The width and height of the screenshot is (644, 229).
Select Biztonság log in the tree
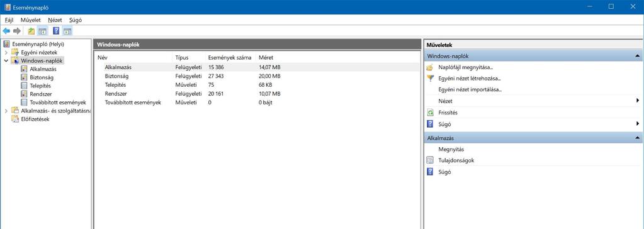click(x=42, y=77)
